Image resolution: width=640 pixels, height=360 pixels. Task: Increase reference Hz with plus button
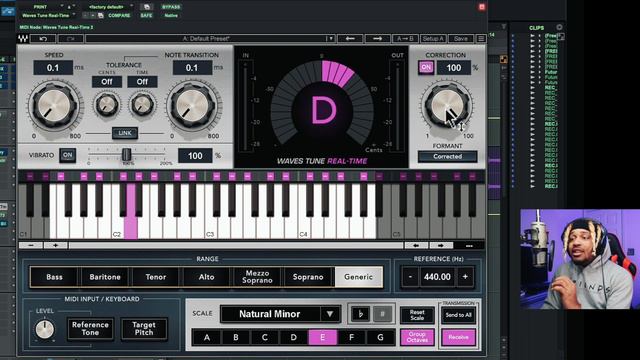pos(465,277)
